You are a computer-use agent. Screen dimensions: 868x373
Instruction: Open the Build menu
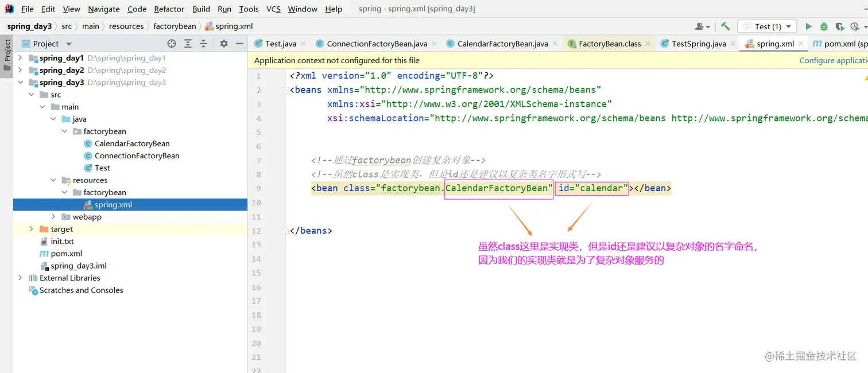click(x=201, y=9)
